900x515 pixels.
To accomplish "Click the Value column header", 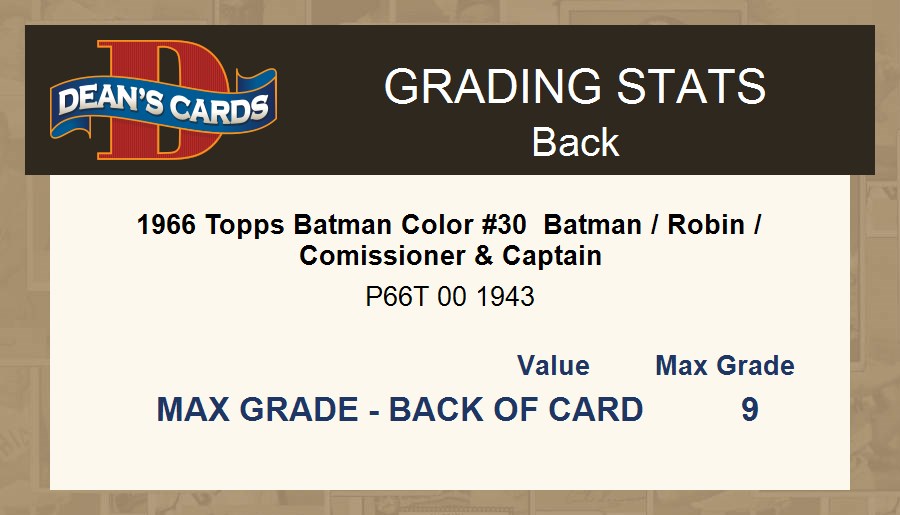I will [553, 366].
